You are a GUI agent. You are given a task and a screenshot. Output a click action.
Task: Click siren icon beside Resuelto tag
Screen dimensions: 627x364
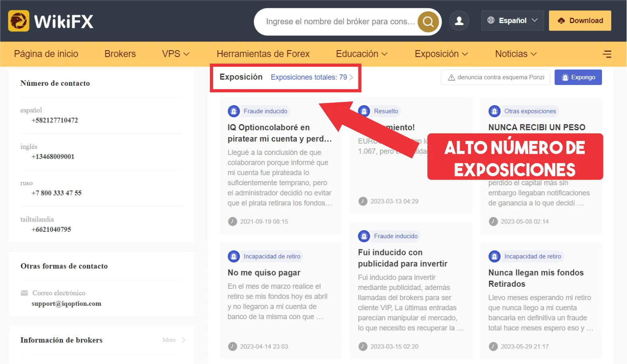364,111
